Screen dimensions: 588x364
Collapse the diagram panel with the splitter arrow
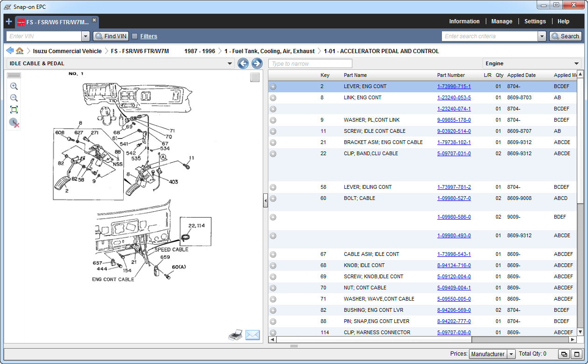(x=266, y=201)
